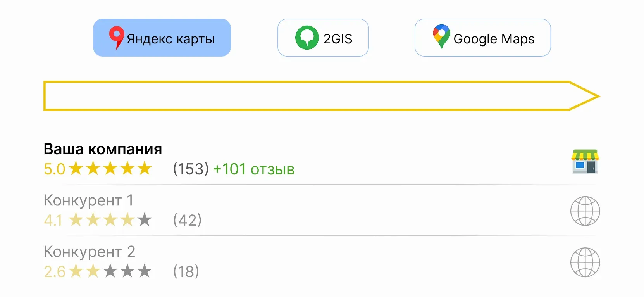The width and height of the screenshot is (644, 297).
Task: Enable the 2GIS map source
Action: pyautogui.click(x=323, y=37)
